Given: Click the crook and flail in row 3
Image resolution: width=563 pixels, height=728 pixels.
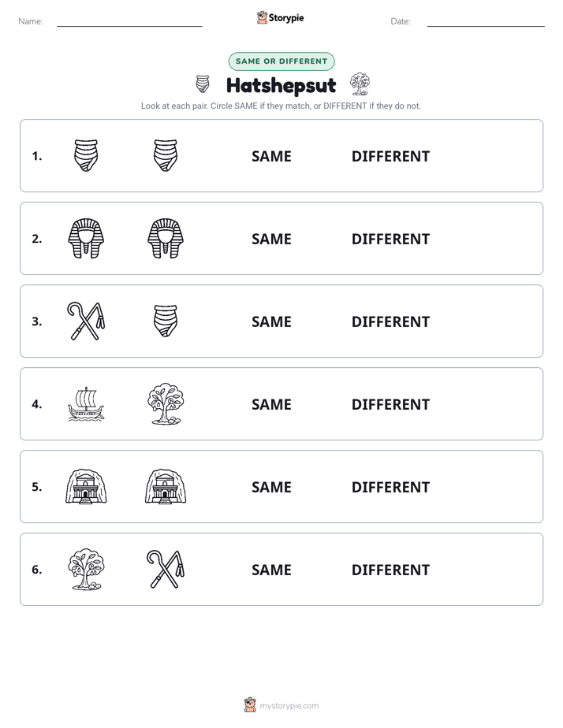Looking at the screenshot, I should (x=86, y=321).
